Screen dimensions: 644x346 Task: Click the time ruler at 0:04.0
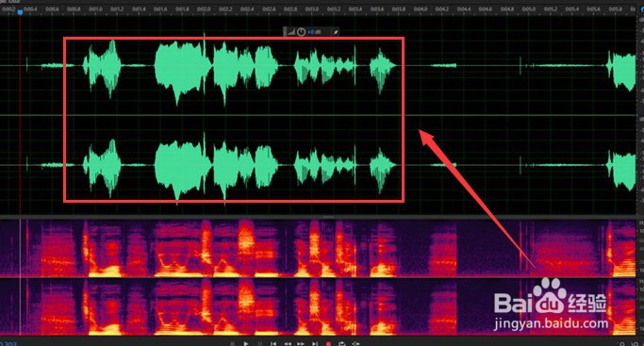tap(421, 9)
